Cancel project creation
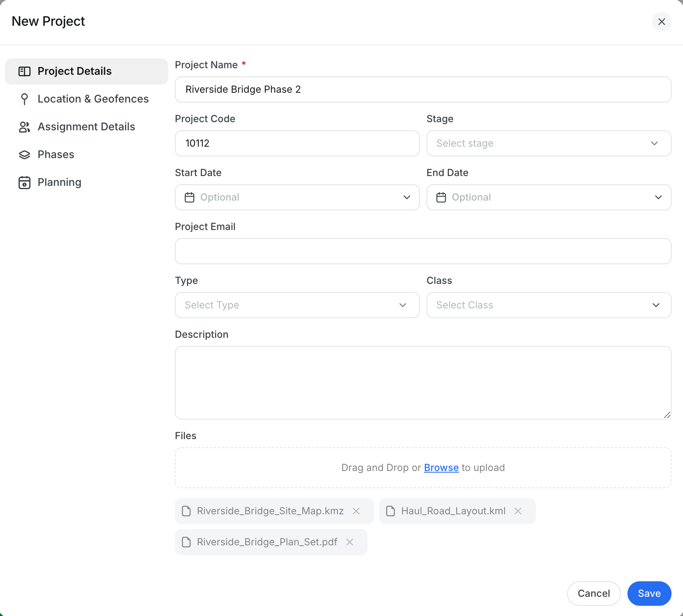Screen dimensions: 683x616 coord(594,594)
